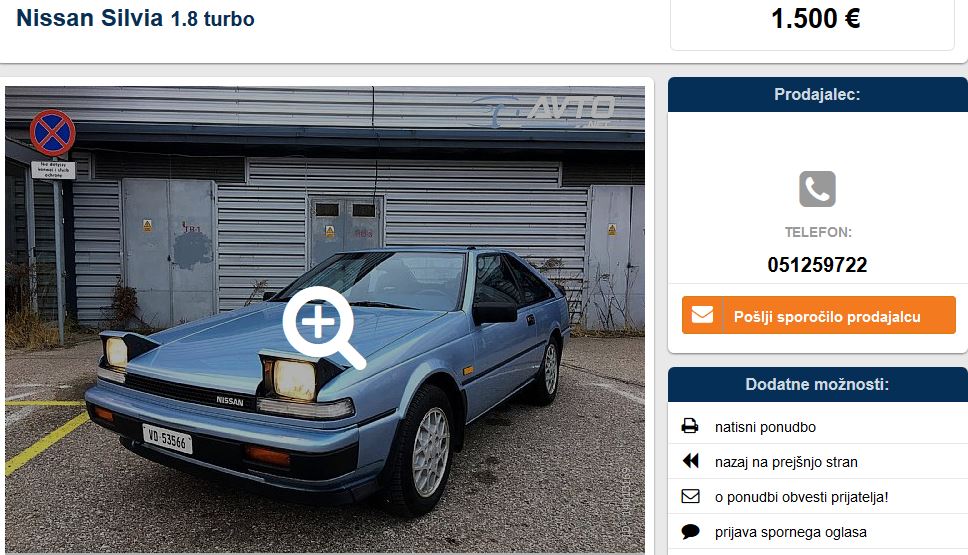Click the Nissan Silvia 1.8 turbo title

point(135,19)
